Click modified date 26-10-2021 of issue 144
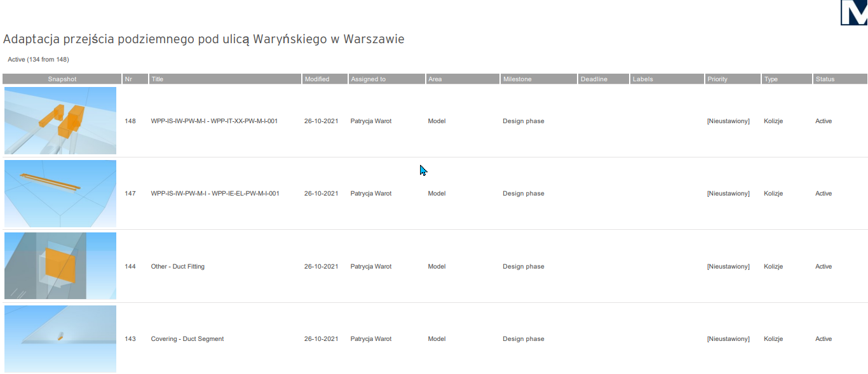The image size is (868, 374). (321, 267)
